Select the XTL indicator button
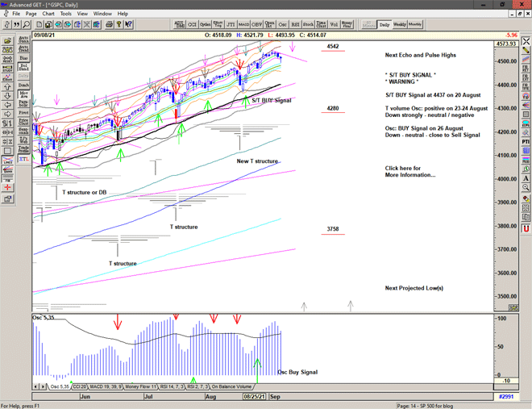 click(x=23, y=161)
